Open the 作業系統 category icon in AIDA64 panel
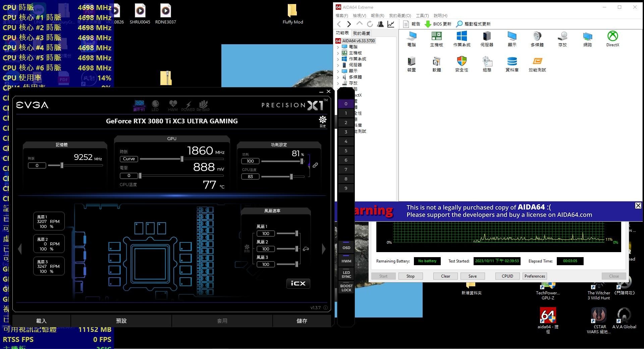This screenshot has width=644, height=349. [x=462, y=39]
